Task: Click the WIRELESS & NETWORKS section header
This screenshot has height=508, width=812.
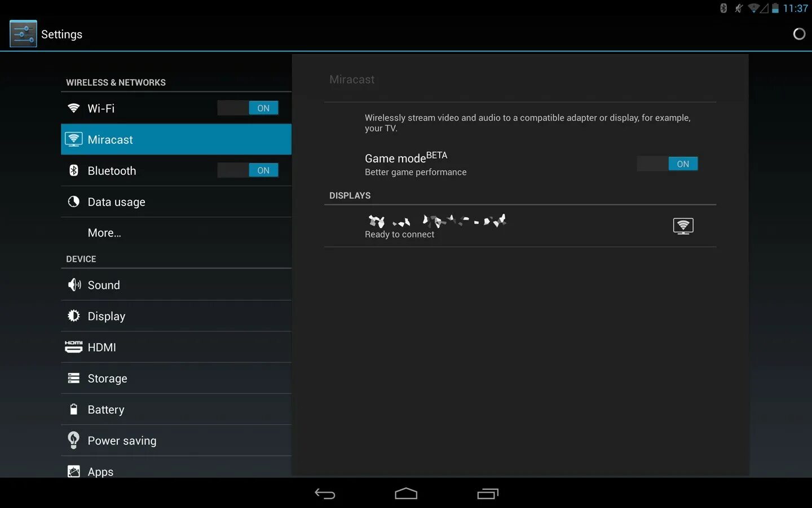Action: [116, 82]
